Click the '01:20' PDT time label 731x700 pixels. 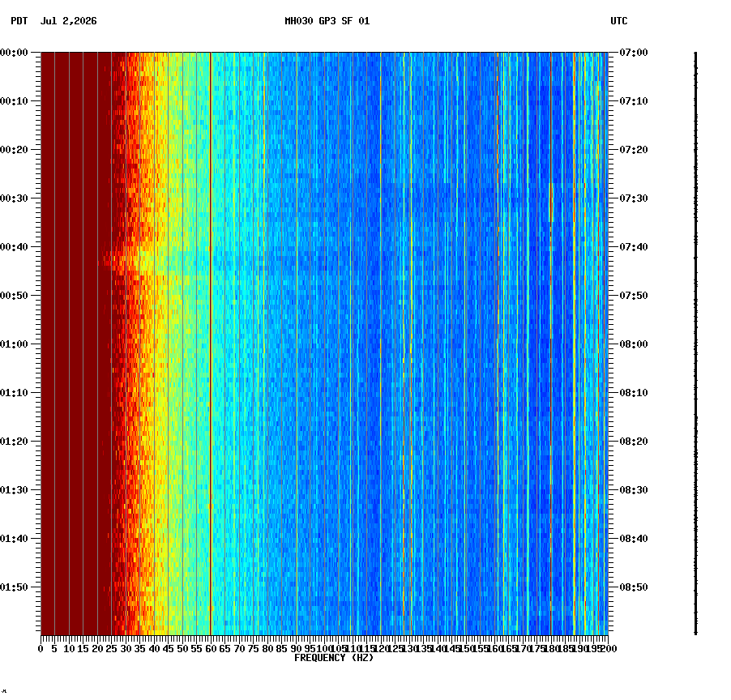pos(14,442)
